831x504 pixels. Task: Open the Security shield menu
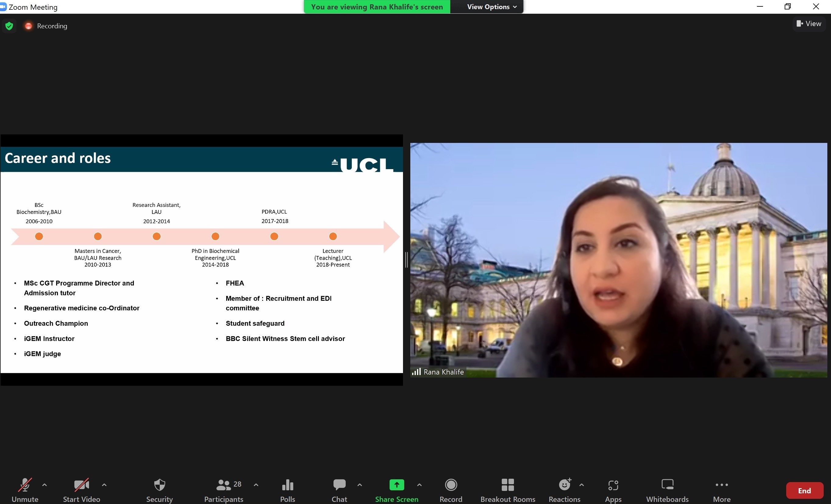click(159, 490)
